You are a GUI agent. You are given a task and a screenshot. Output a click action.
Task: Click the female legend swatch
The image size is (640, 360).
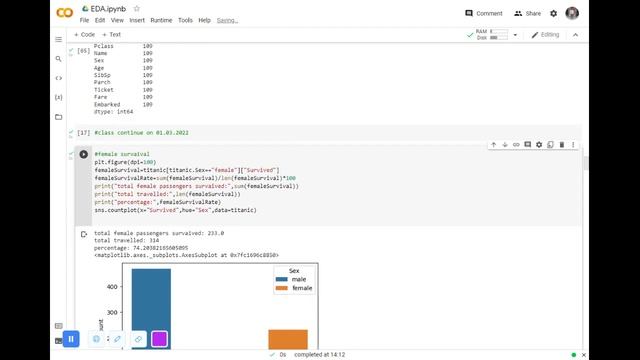click(282, 288)
